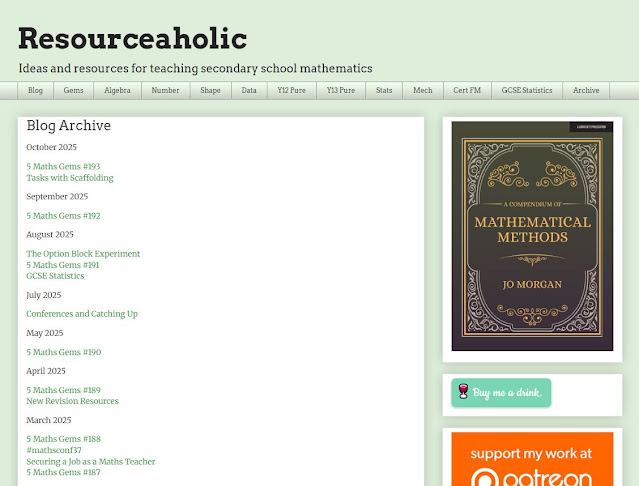
Task: Select the Algebra tab
Action: [x=117, y=91]
